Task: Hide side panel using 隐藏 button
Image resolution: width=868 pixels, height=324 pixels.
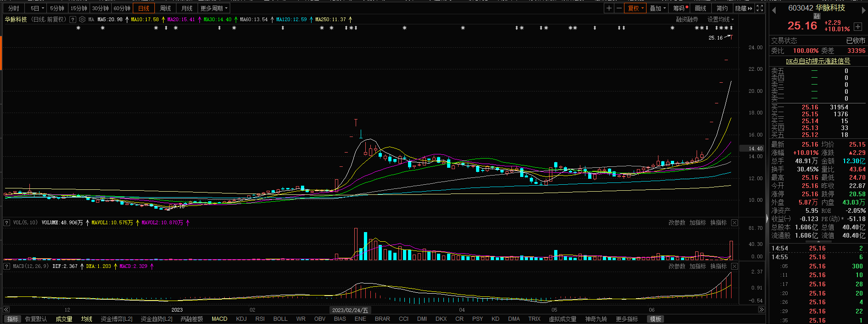Action: pyautogui.click(x=743, y=8)
